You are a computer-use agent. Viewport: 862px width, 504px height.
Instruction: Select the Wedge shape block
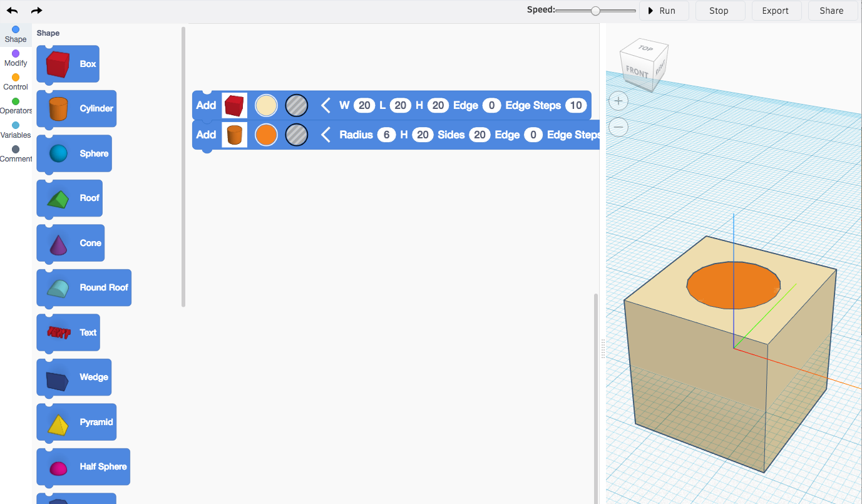tap(74, 378)
